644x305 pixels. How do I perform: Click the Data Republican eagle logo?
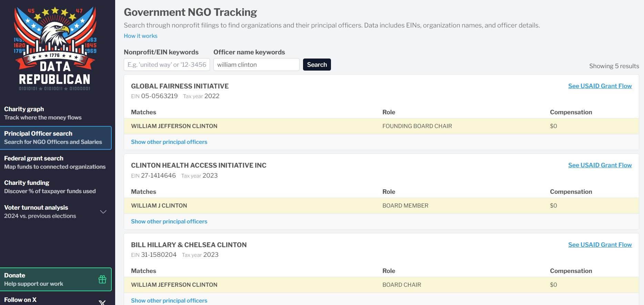point(55,48)
